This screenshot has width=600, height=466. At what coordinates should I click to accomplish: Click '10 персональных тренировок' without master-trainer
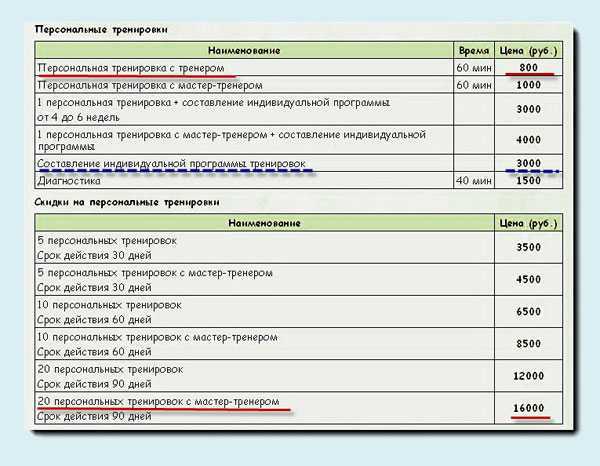tap(109, 305)
